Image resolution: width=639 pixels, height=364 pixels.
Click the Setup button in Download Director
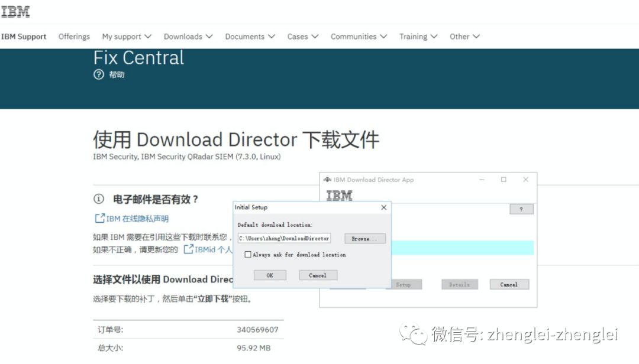403,285
